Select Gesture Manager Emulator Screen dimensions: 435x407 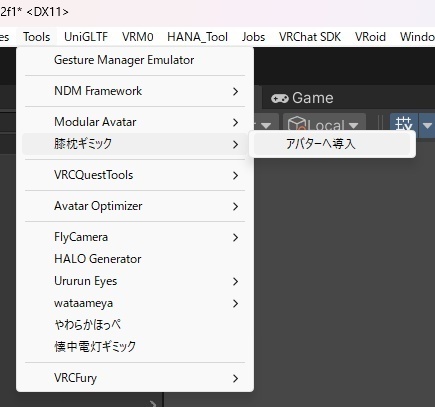pos(135,60)
